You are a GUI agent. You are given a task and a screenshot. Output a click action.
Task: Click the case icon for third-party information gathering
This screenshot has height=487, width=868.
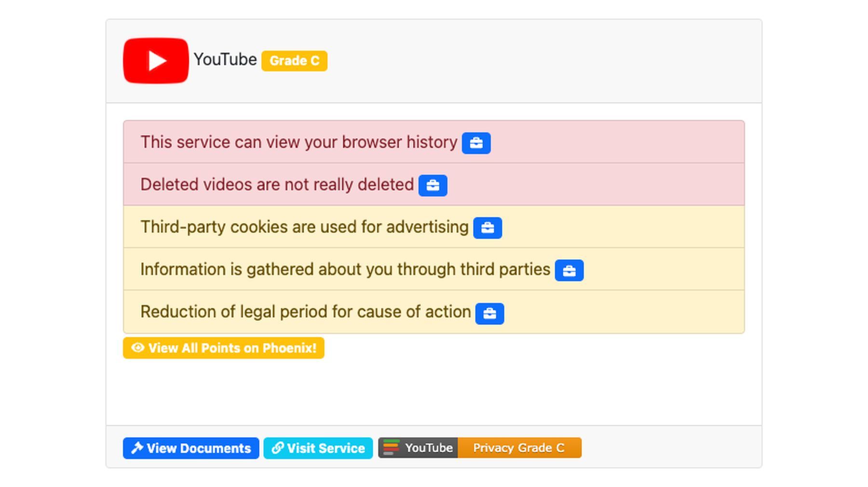570,270
